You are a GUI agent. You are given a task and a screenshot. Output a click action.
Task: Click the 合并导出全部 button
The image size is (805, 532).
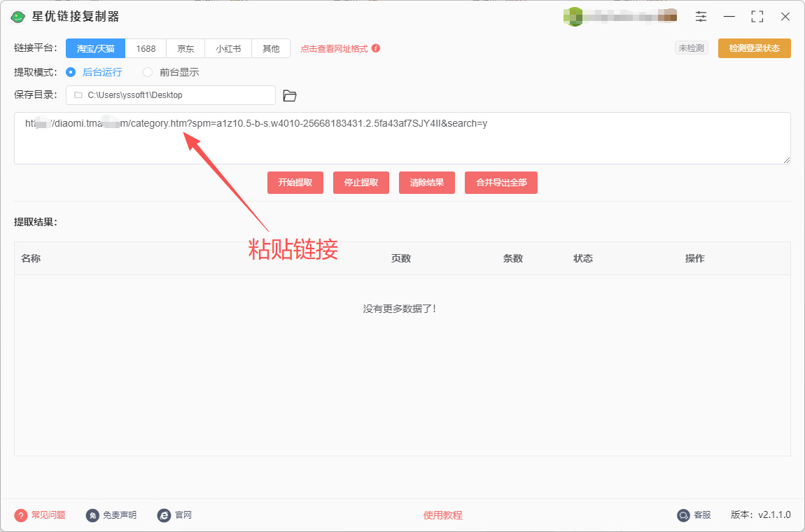501,183
